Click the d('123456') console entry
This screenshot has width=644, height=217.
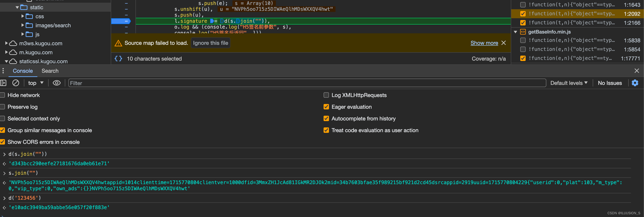[x=25, y=198]
